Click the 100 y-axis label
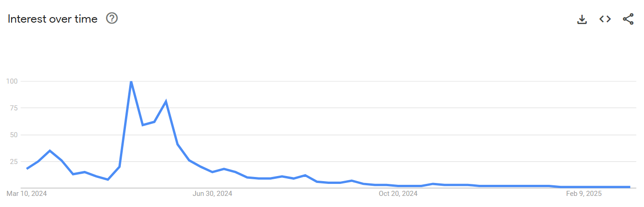 click(12, 81)
